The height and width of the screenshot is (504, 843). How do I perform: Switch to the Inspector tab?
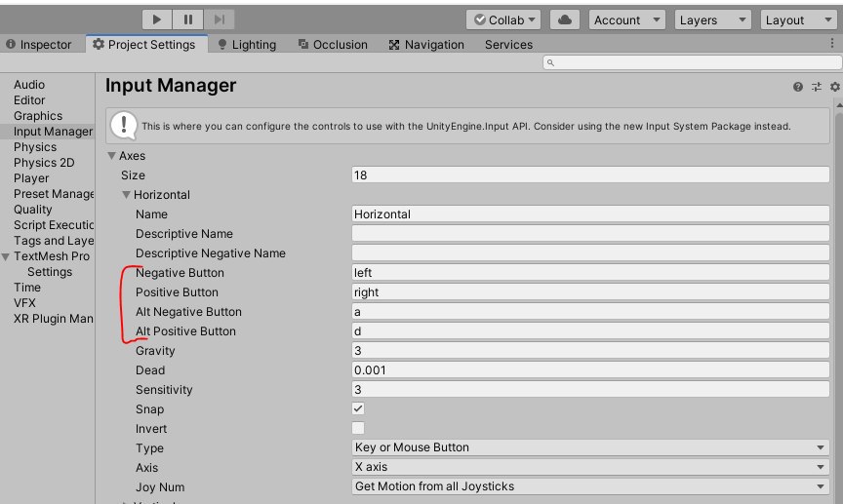tap(39, 45)
